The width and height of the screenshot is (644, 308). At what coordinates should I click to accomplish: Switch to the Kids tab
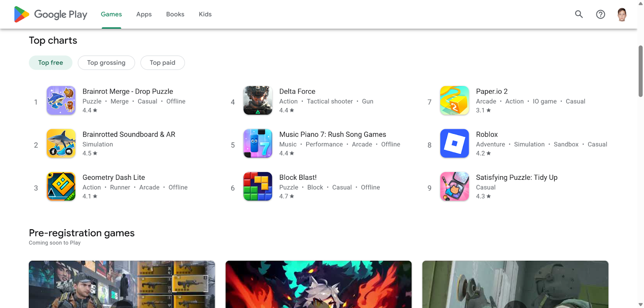pos(205,14)
